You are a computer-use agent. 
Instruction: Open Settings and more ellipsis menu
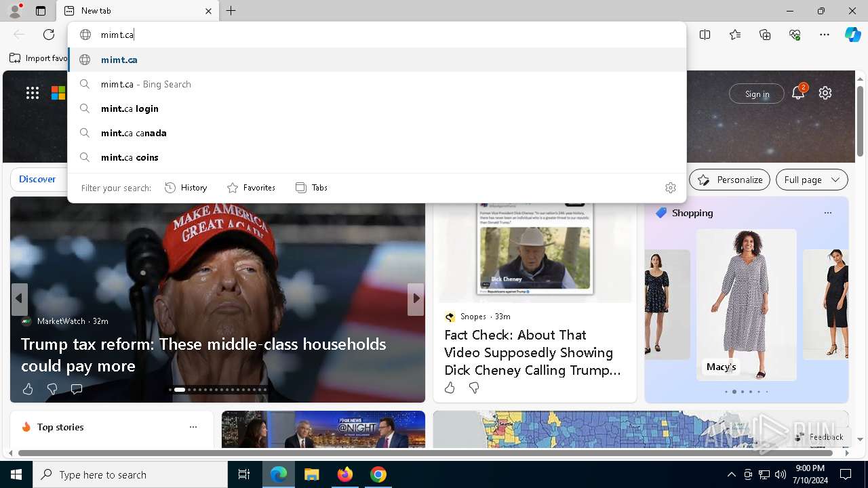click(825, 35)
